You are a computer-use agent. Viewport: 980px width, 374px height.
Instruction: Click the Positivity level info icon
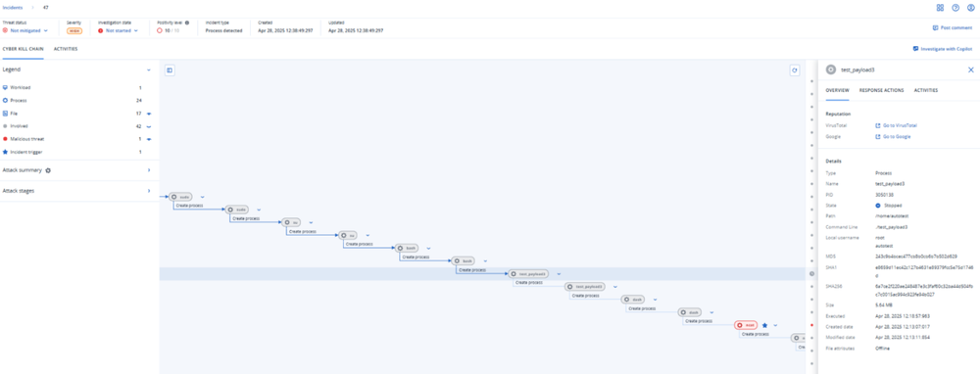pos(187,23)
